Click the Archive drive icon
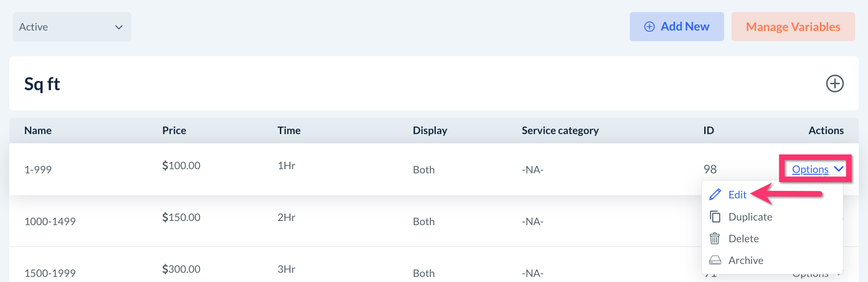Image resolution: width=868 pixels, height=282 pixels. 715,260
